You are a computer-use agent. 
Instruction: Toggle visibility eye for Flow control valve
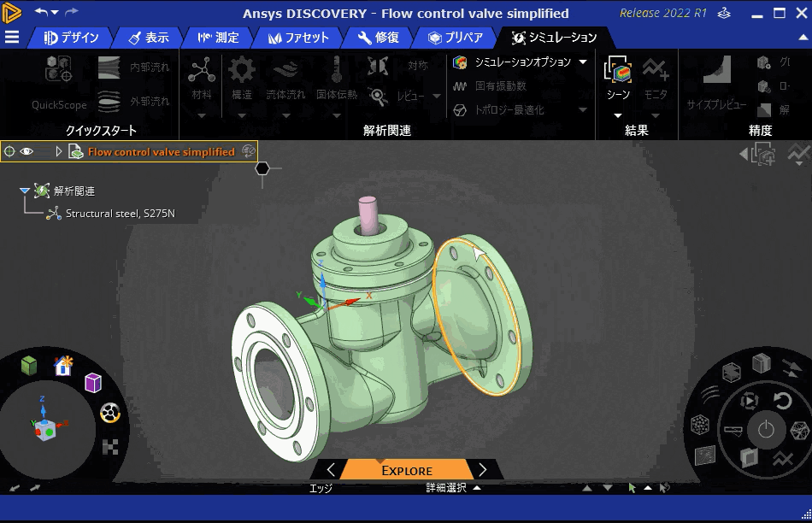pyautogui.click(x=26, y=151)
